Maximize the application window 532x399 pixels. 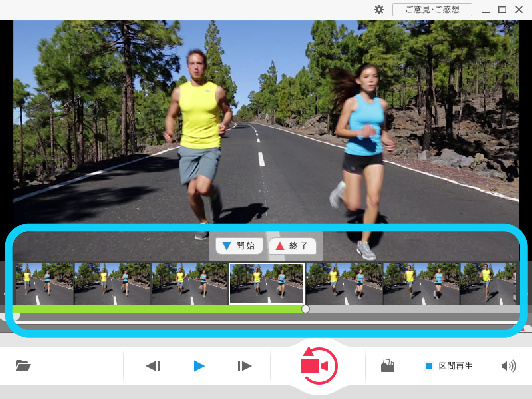[502, 10]
